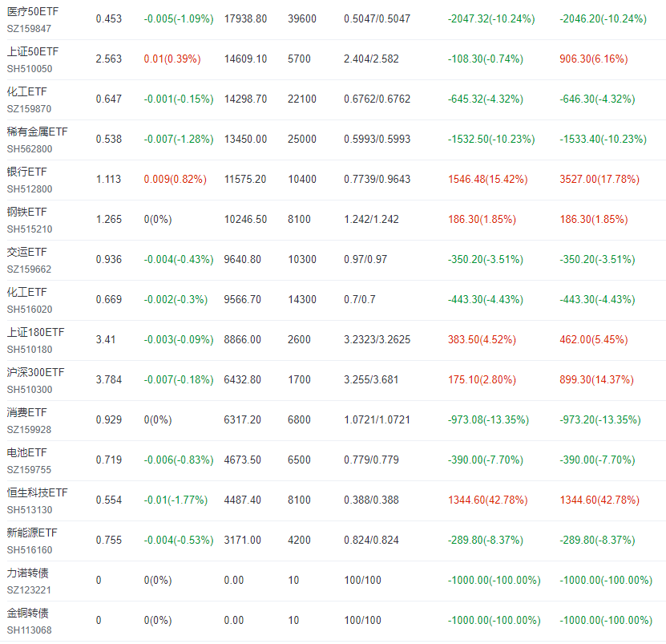
Task: Click stock code SH510300
Action: (x=30, y=390)
